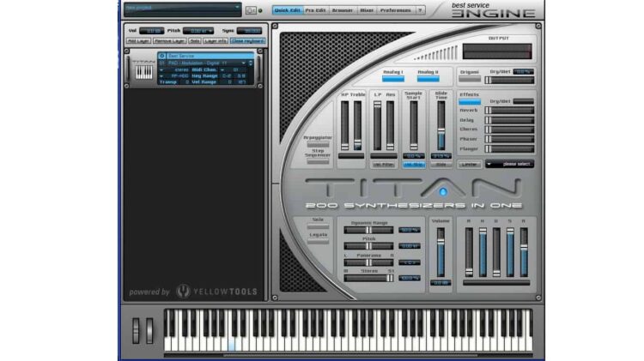Click the Add Layer button

138,41
